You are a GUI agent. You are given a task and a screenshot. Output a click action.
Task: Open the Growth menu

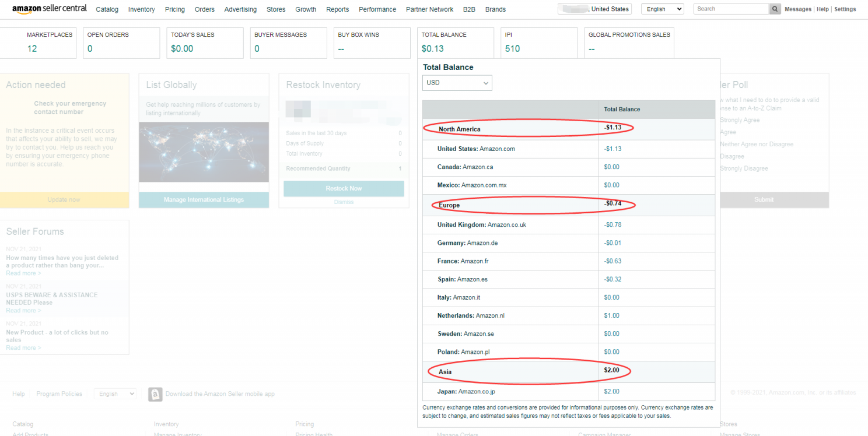(x=306, y=9)
